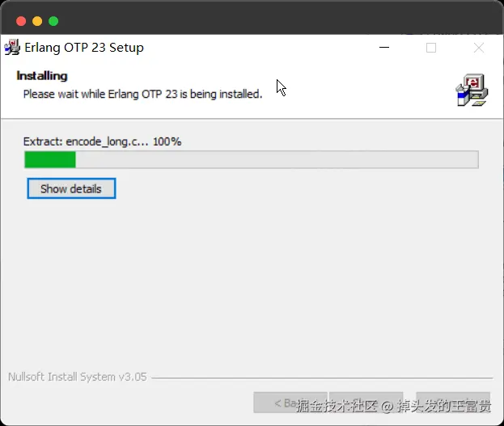This screenshot has width=504, height=426.
Task: Click the 'Please wait while Erlang OTP 23' message
Action: [x=142, y=94]
